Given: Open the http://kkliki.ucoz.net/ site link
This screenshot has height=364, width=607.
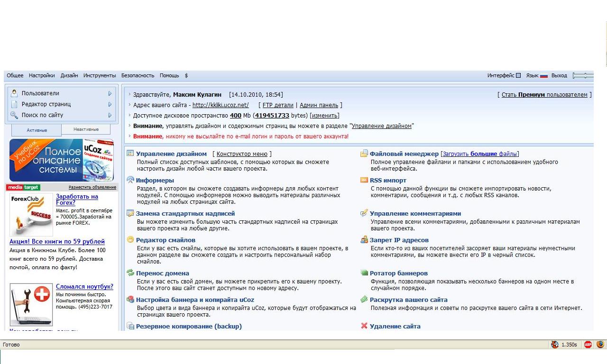Looking at the screenshot, I should pyautogui.click(x=221, y=105).
